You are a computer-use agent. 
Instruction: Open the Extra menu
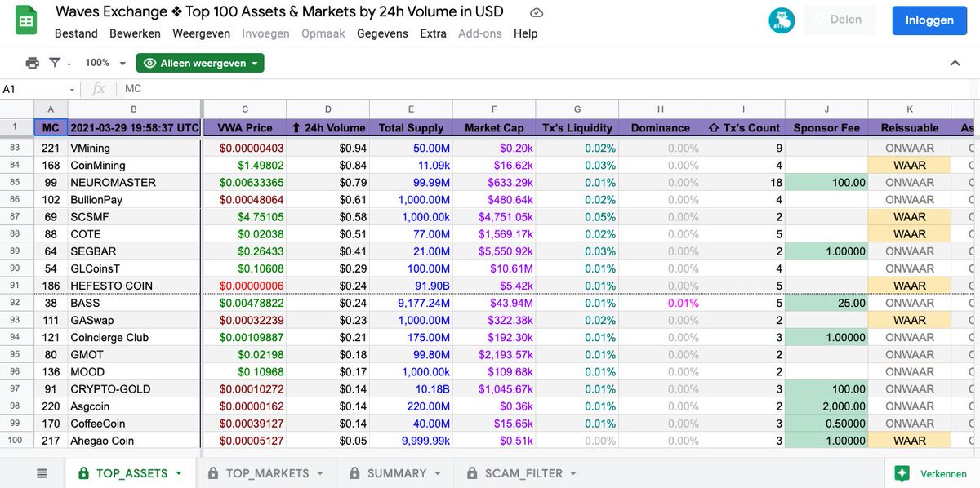click(433, 33)
